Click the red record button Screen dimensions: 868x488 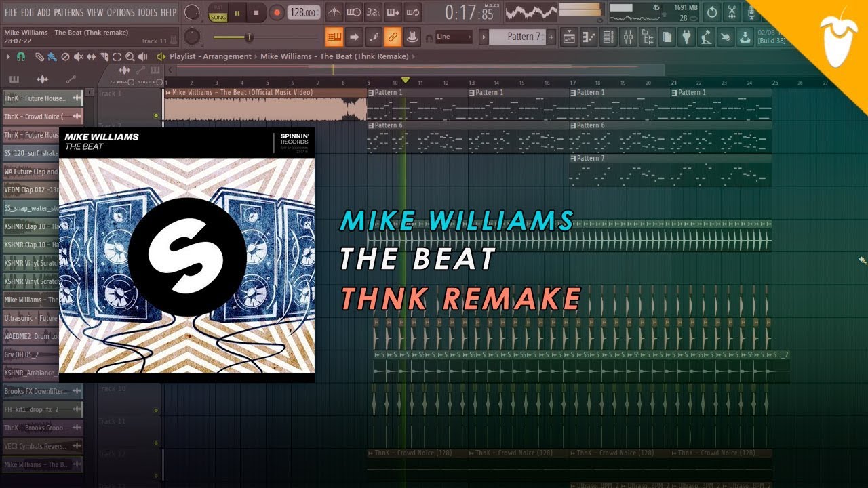tap(277, 12)
